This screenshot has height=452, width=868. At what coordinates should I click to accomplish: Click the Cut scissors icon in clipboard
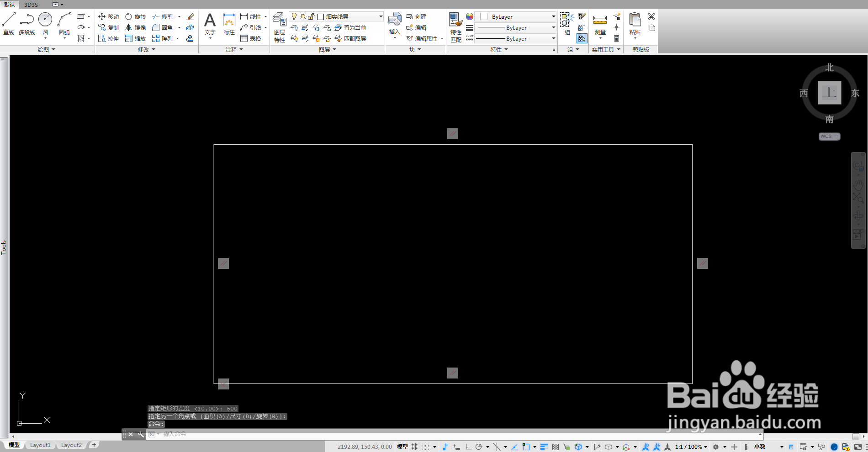pos(651,16)
